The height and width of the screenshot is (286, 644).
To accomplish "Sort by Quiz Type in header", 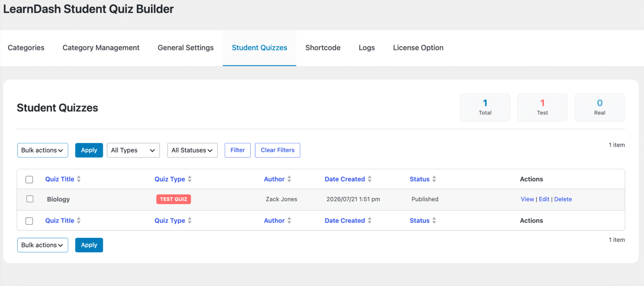I will (170, 179).
